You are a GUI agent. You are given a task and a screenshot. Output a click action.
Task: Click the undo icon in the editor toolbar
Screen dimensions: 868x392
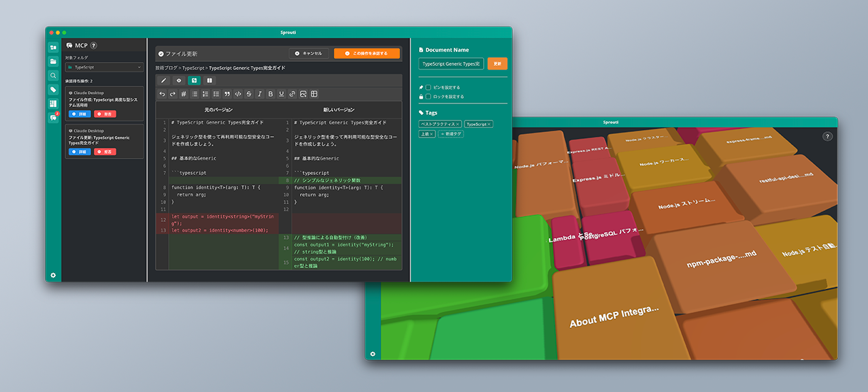(162, 94)
